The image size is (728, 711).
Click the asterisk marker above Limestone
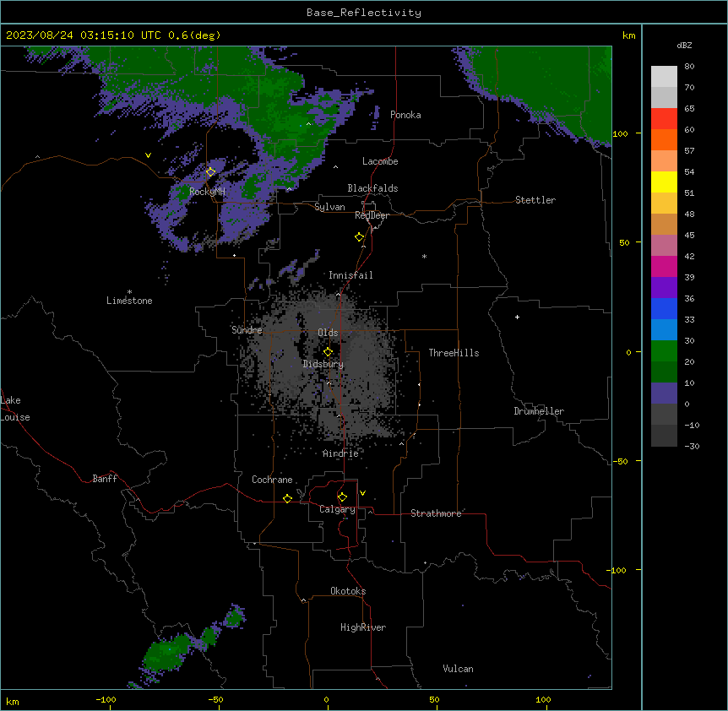click(129, 292)
